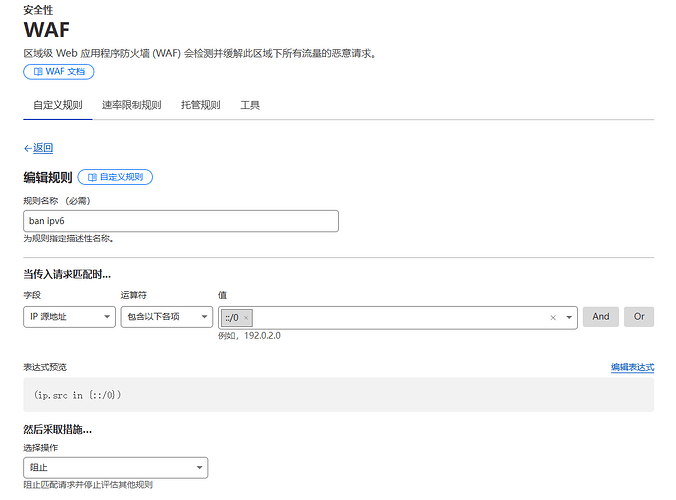The width and height of the screenshot is (676, 500).
Task: Remove the ::/0 value chip
Action: 246,317
